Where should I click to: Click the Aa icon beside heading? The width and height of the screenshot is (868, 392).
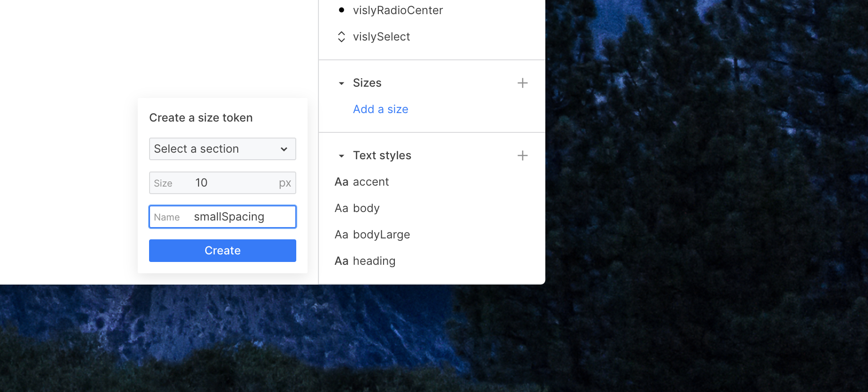[342, 261]
